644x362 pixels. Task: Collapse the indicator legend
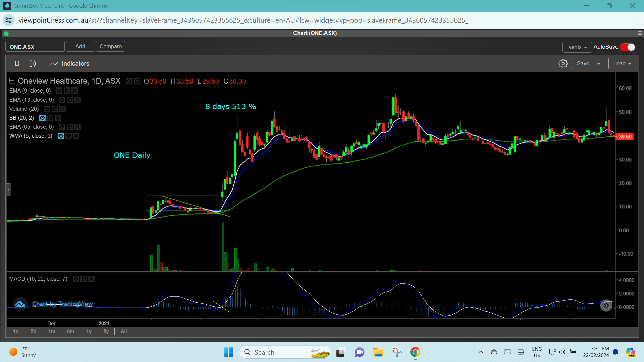pos(12,81)
